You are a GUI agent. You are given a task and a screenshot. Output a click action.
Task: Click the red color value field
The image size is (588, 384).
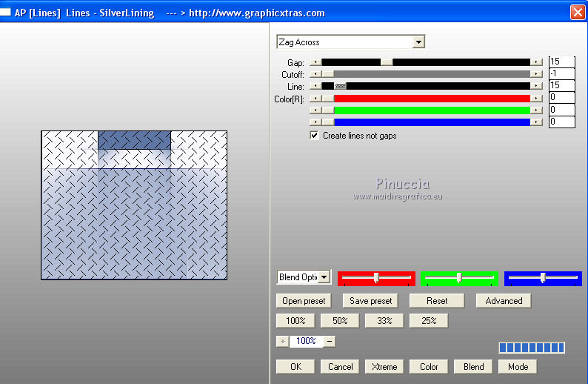click(561, 98)
